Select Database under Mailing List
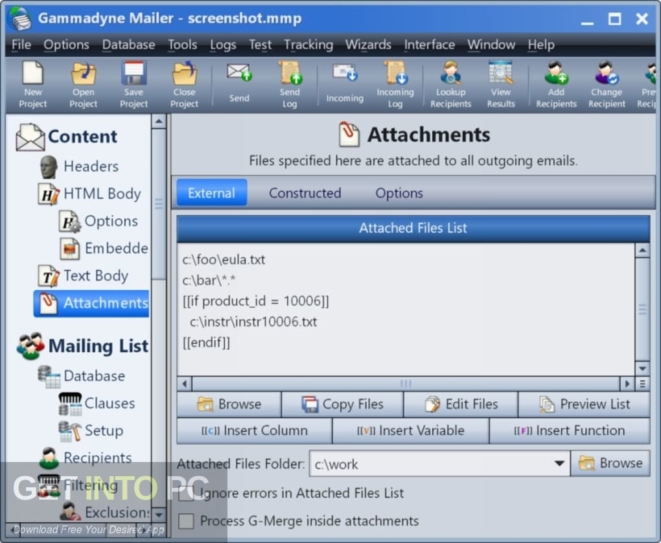This screenshot has height=543, width=661. tap(94, 376)
